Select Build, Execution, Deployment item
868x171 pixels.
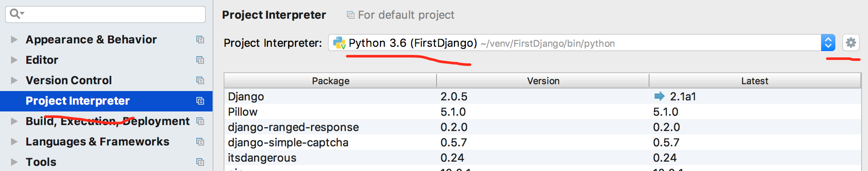pos(108,121)
